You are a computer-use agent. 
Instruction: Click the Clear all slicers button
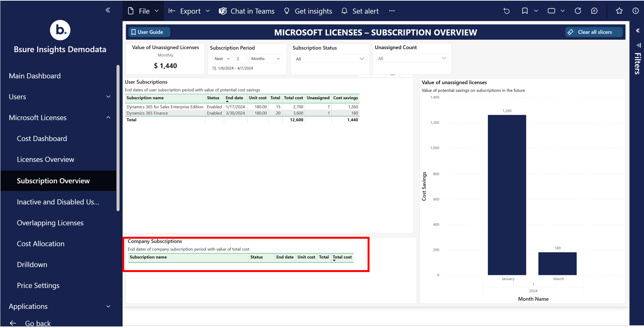(594, 32)
